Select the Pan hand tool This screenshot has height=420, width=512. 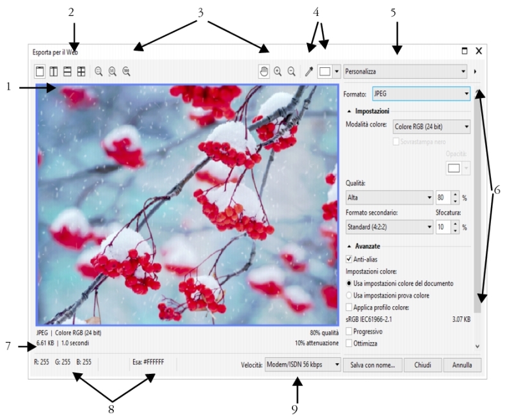click(x=264, y=72)
